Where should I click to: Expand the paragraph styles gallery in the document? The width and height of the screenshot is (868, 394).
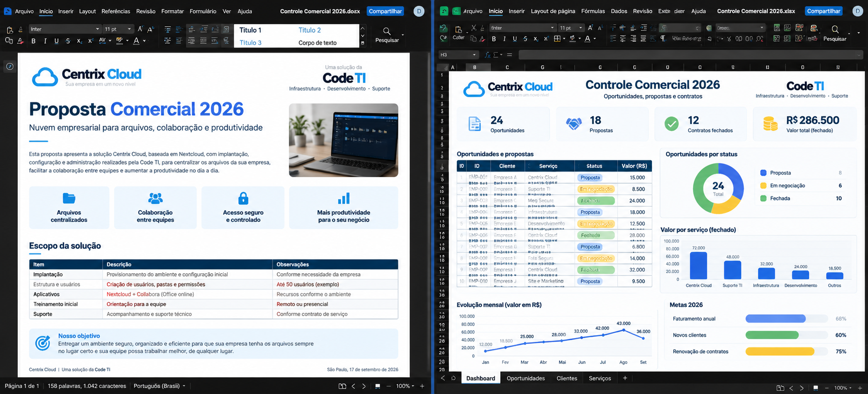tap(363, 43)
